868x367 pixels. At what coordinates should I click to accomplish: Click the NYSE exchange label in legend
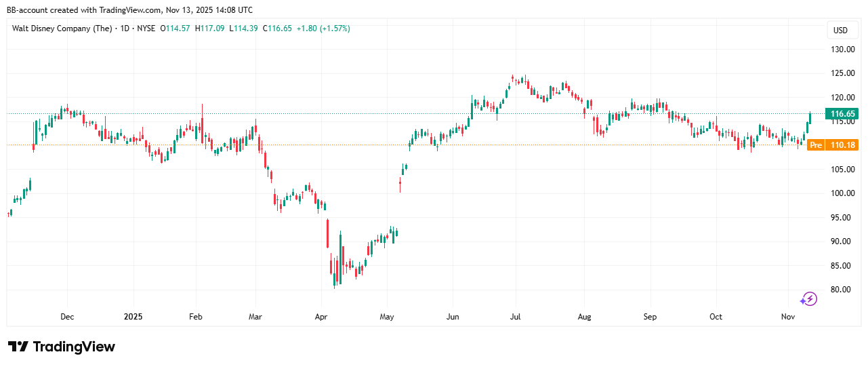145,28
